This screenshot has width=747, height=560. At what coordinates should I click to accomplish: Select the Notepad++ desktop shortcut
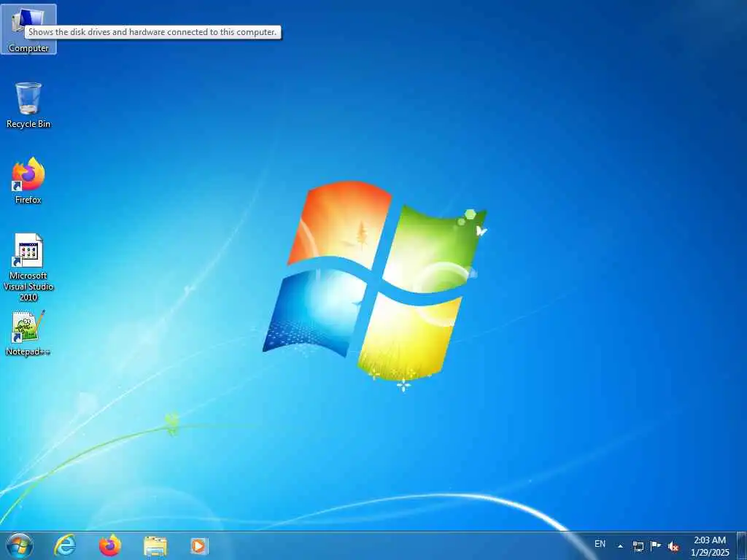coord(28,333)
